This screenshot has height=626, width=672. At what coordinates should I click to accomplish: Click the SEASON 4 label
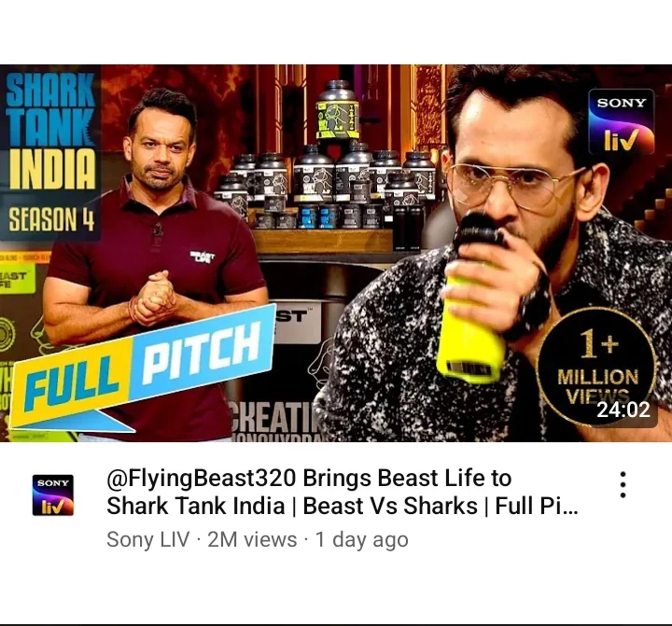51,219
